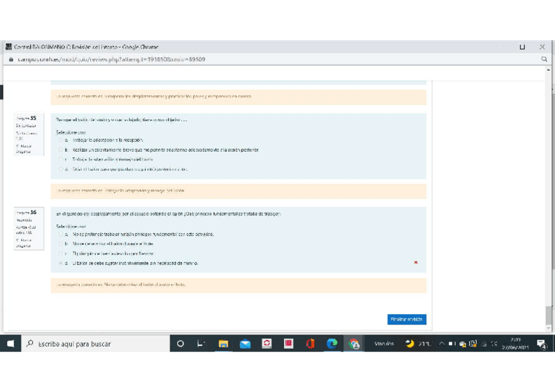Open Task View from the taskbar
555x392 pixels.
pos(201,344)
